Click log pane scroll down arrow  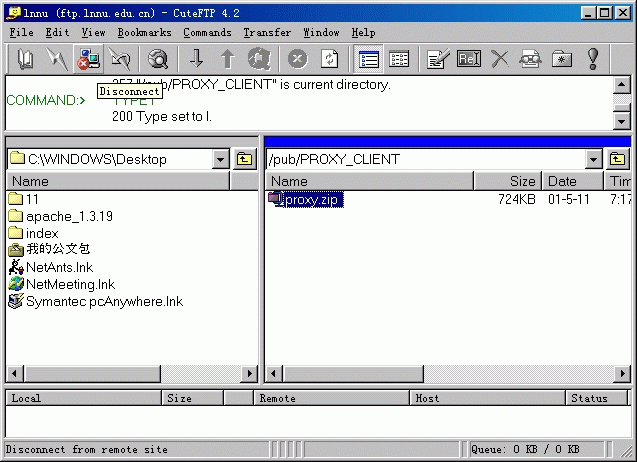(622, 121)
